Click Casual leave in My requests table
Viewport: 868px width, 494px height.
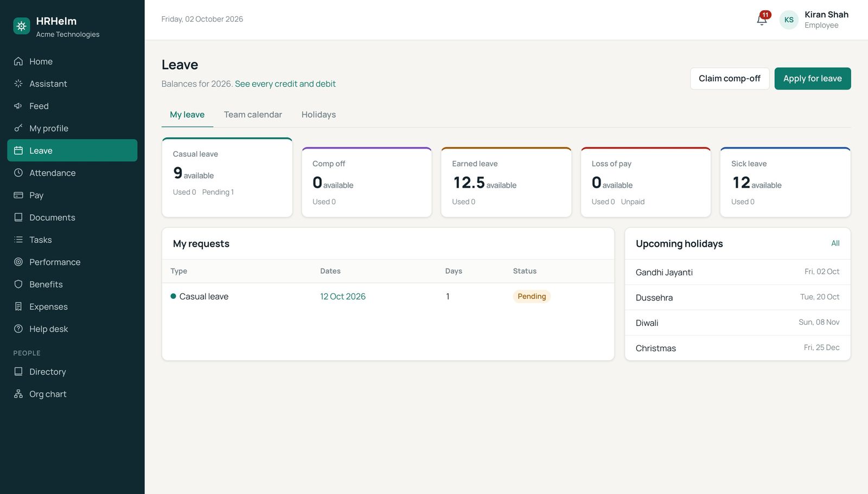[203, 296]
